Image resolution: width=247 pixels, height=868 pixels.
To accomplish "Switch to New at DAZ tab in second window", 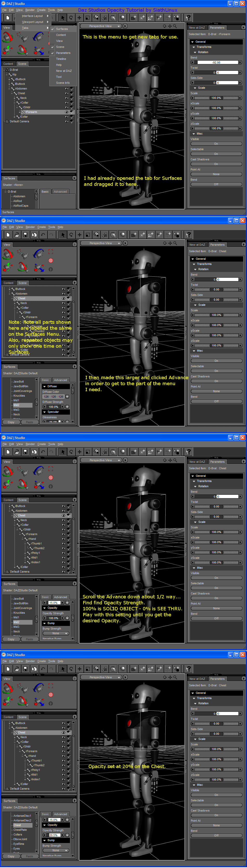I will click(x=197, y=245).
